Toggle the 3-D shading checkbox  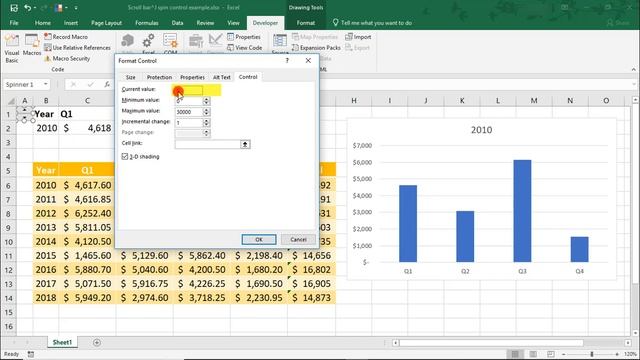125,156
